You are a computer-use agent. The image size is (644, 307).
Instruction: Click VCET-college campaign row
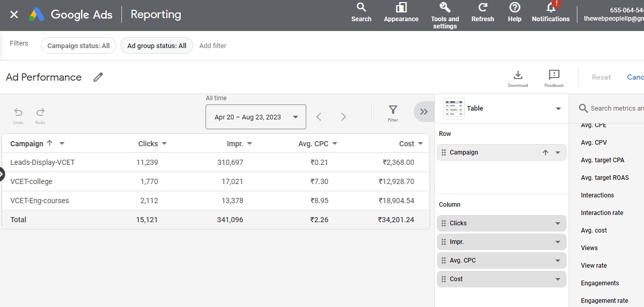[215, 181]
